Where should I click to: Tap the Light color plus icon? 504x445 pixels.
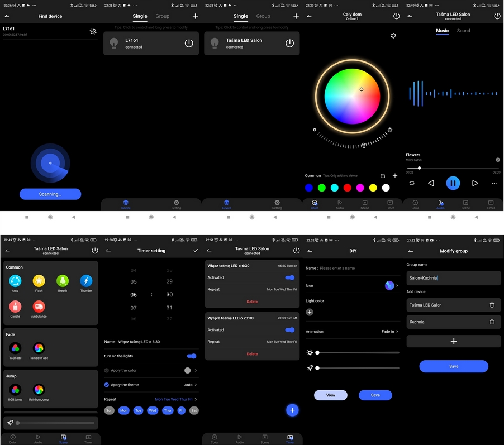[x=310, y=312]
